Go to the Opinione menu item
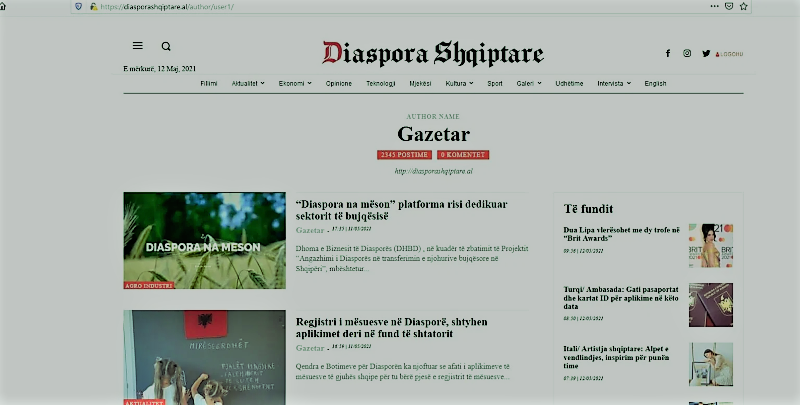 click(x=339, y=83)
